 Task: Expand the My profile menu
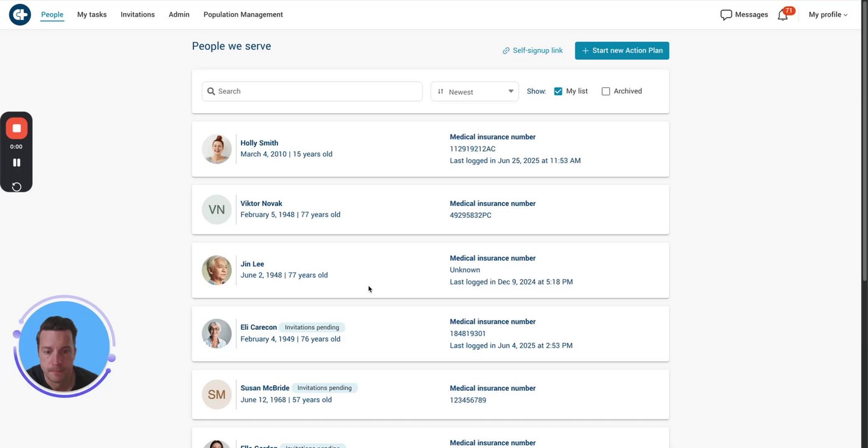(828, 15)
